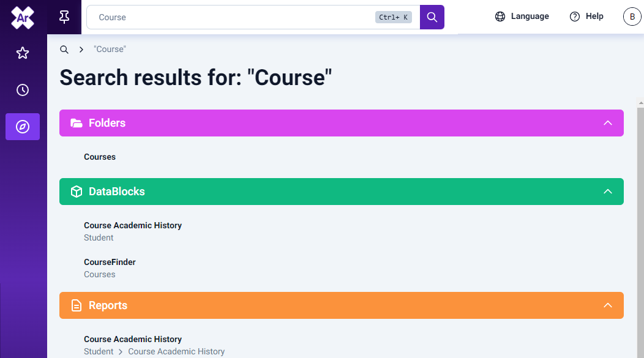Select the breadcrumb search magnifier icon

tap(64, 50)
